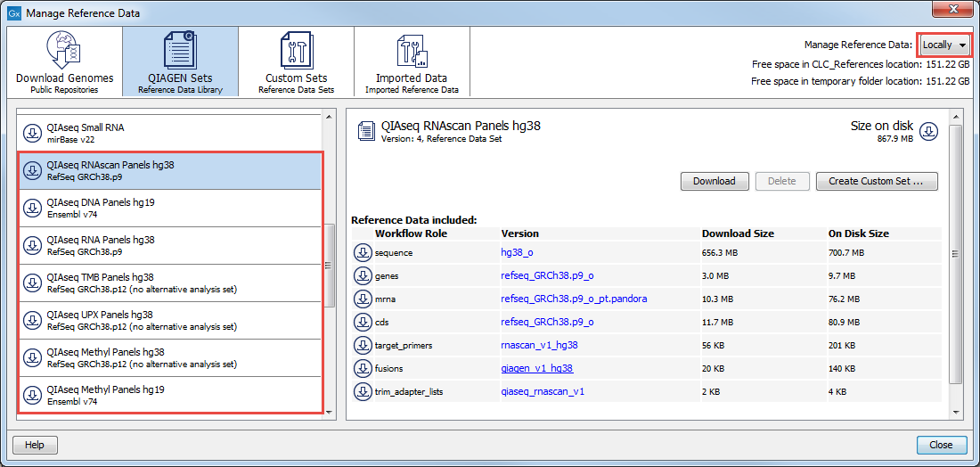
Task: Click the 700.7 MB on disk size value
Action: click(846, 253)
